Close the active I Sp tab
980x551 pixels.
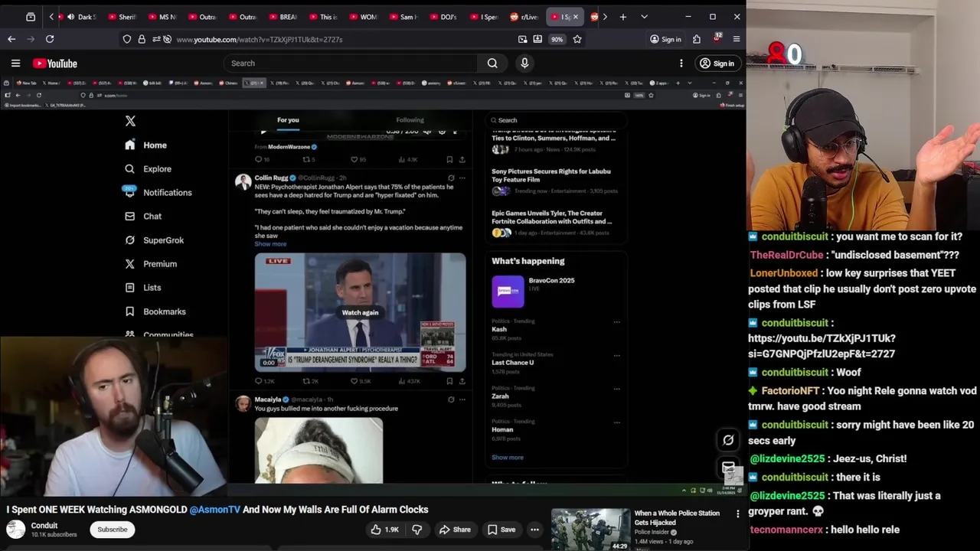576,17
